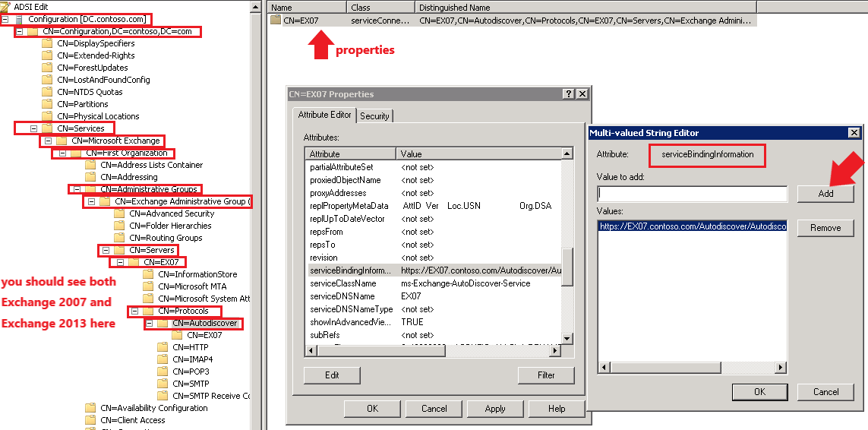Click the CN=POP3 folder icon
868x430 pixels.
(x=163, y=372)
